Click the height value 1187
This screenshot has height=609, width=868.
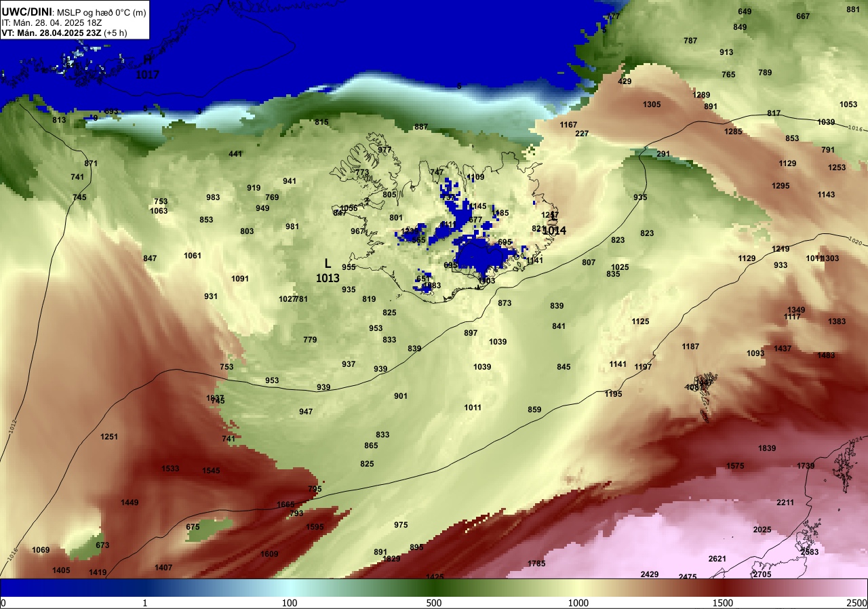[x=690, y=347]
